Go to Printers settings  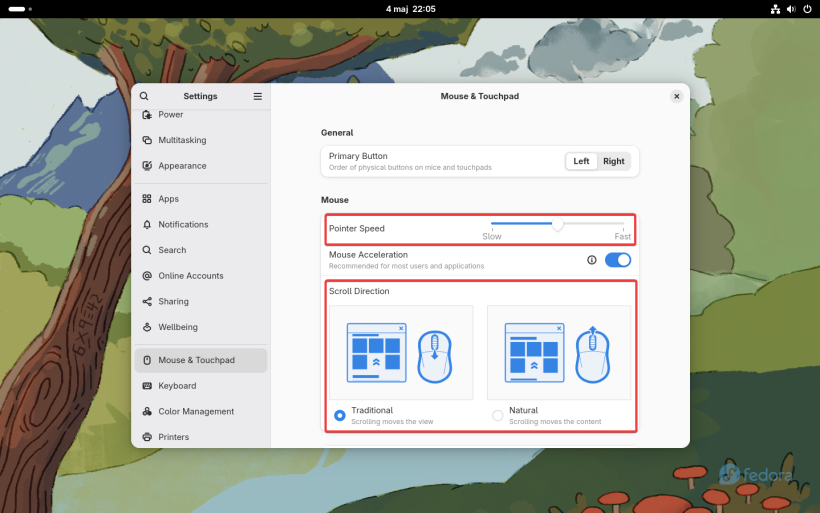click(201, 437)
